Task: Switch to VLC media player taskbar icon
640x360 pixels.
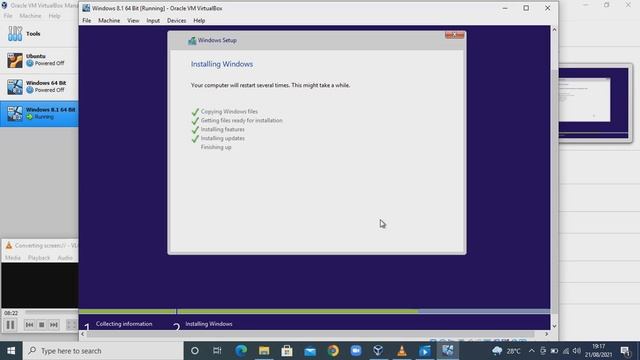Action: [402, 351]
